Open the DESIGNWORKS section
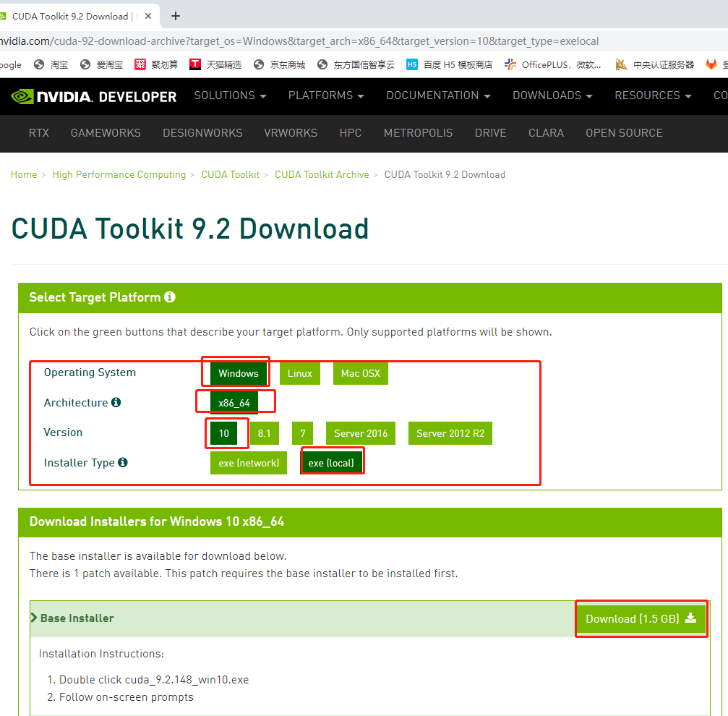This screenshot has height=716, width=728. pyautogui.click(x=202, y=133)
